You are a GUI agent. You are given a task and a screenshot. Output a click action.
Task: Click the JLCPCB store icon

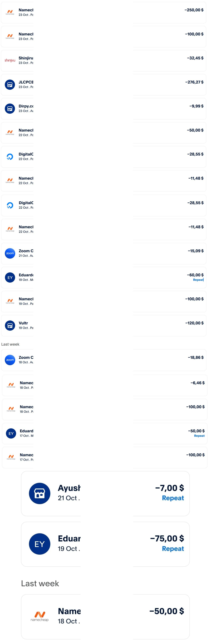tap(10, 85)
